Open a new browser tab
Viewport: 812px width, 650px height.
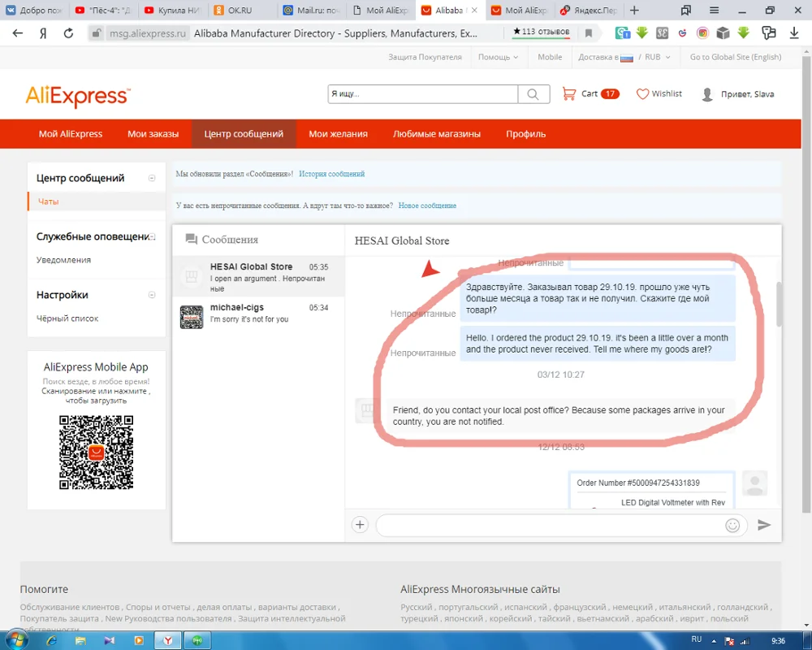coord(634,10)
